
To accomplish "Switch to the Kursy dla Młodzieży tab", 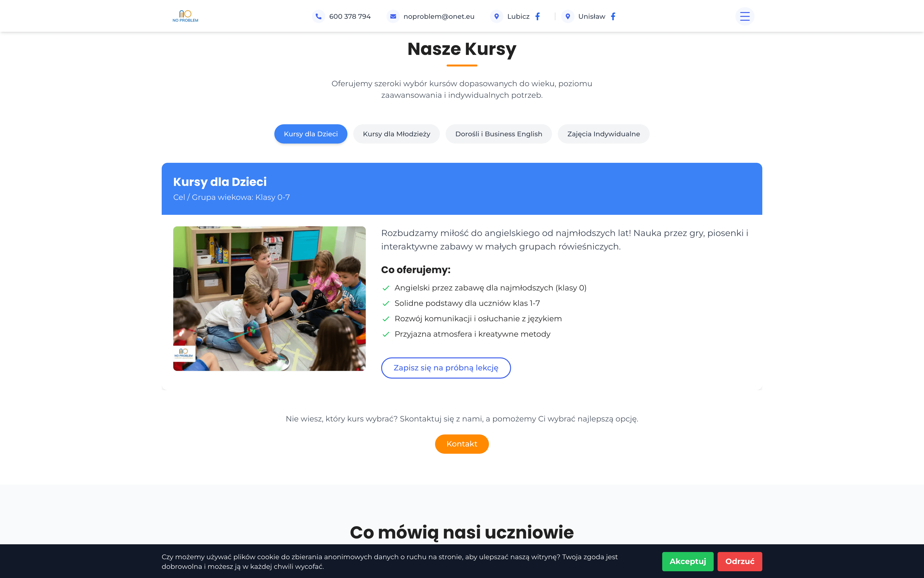I will [x=396, y=134].
